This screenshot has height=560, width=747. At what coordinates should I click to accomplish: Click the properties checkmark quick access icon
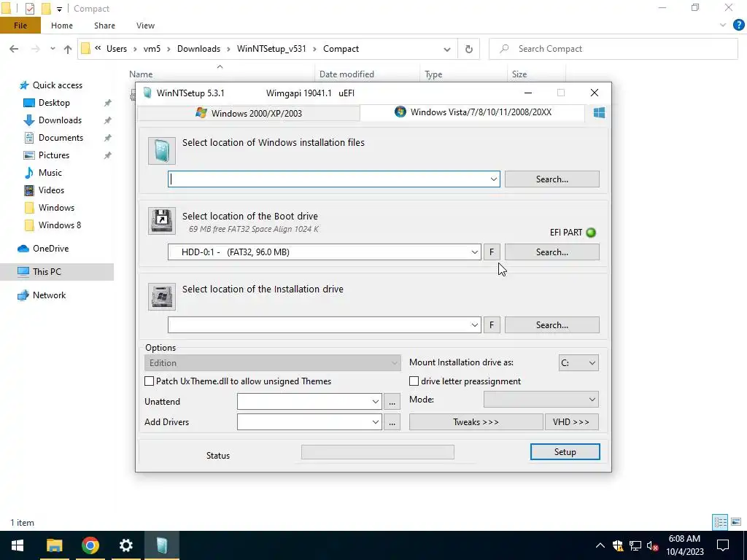point(30,9)
